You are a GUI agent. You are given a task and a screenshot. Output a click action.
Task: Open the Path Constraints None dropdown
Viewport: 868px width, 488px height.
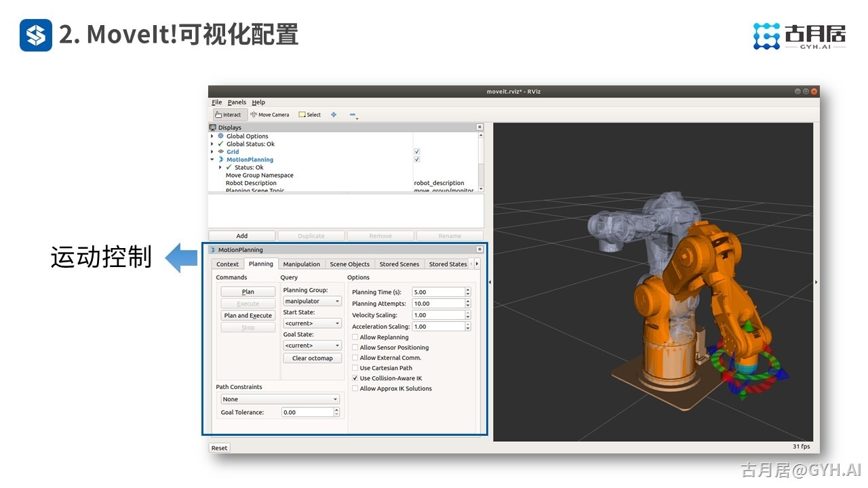pos(280,399)
